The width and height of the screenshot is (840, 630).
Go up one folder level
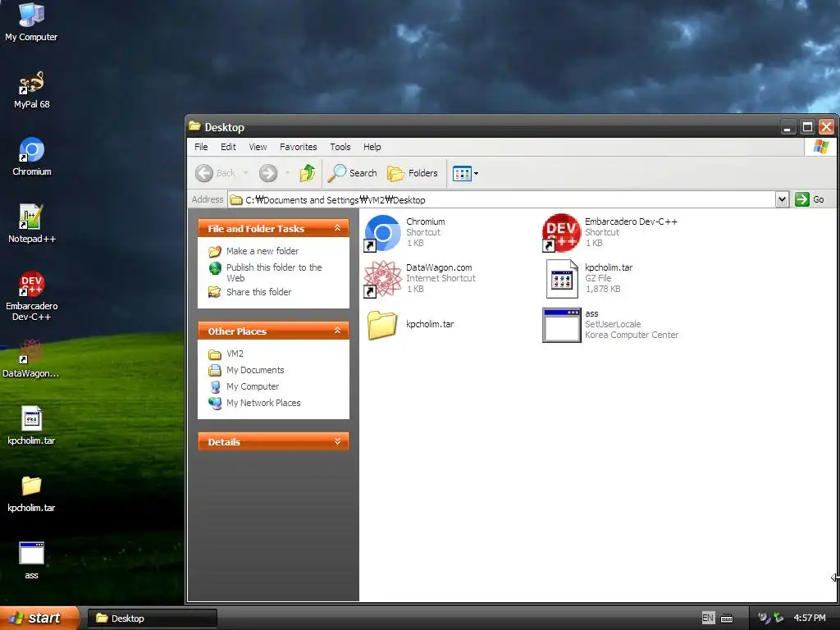(x=308, y=173)
